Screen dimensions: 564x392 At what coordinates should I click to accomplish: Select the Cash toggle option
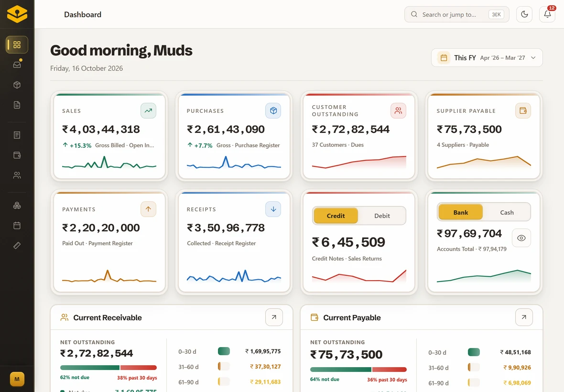point(507,213)
